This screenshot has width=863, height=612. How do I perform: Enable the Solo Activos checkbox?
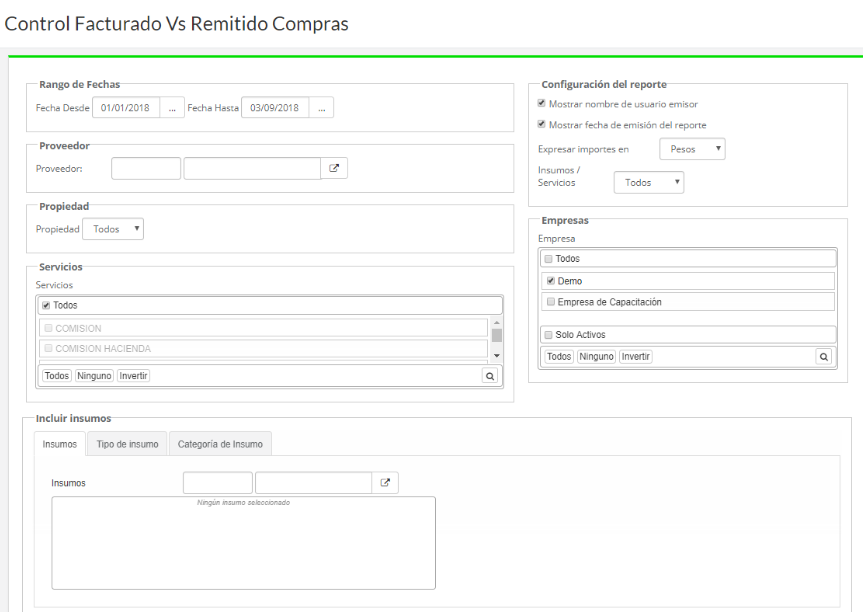549,335
